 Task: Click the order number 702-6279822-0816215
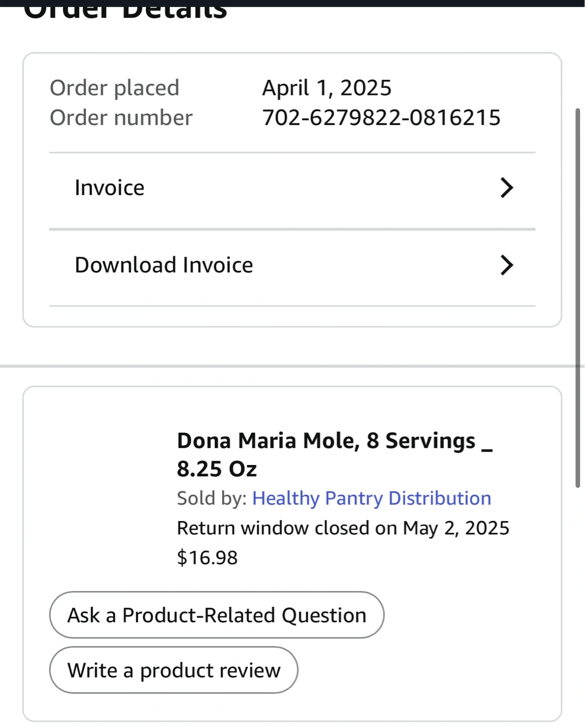click(381, 118)
